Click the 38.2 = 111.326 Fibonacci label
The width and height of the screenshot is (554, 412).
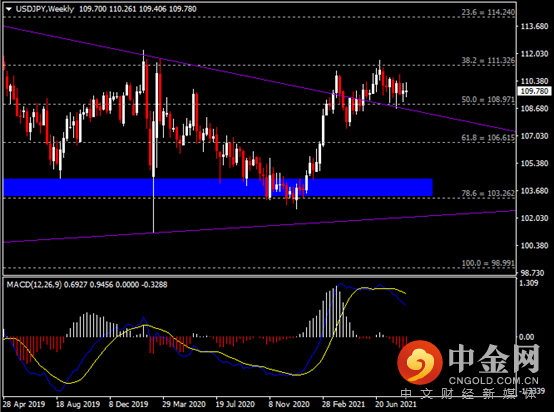pos(488,60)
